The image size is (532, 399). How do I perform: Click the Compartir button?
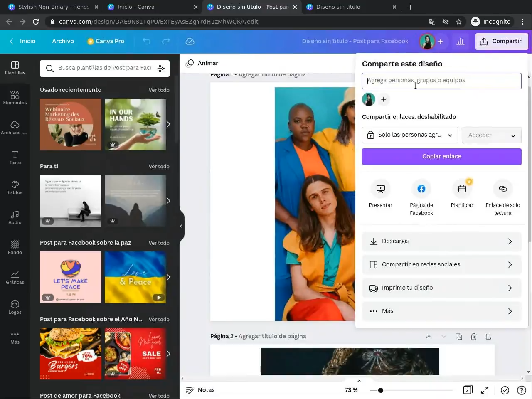pyautogui.click(x=502, y=42)
